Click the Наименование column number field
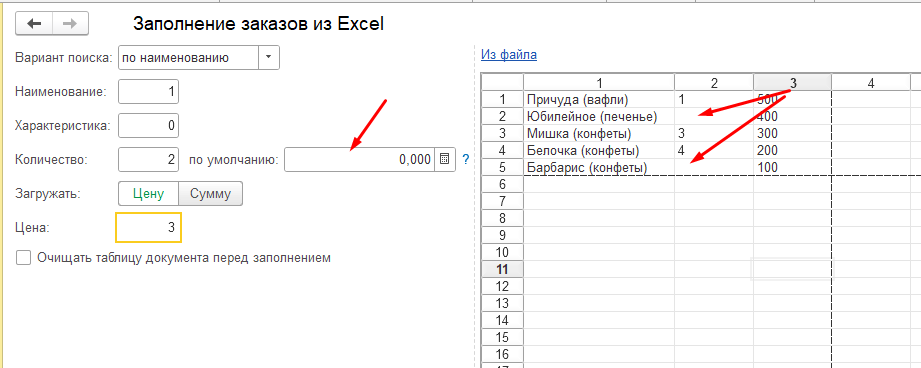The width and height of the screenshot is (921, 368). [x=148, y=92]
